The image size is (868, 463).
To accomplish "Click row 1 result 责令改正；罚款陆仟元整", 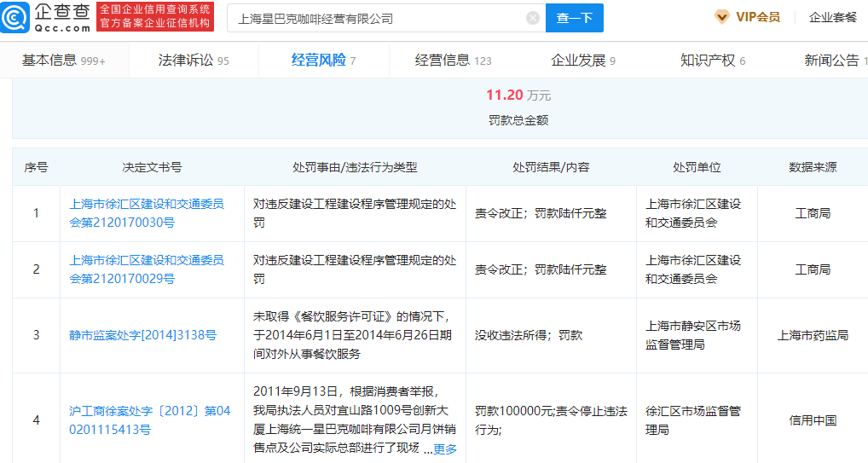I will tap(541, 213).
